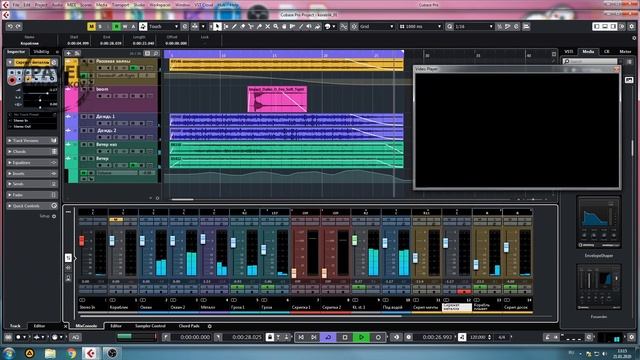Open the Workspaces menu
Viewport: 640px width, 360px height.
click(160, 5)
